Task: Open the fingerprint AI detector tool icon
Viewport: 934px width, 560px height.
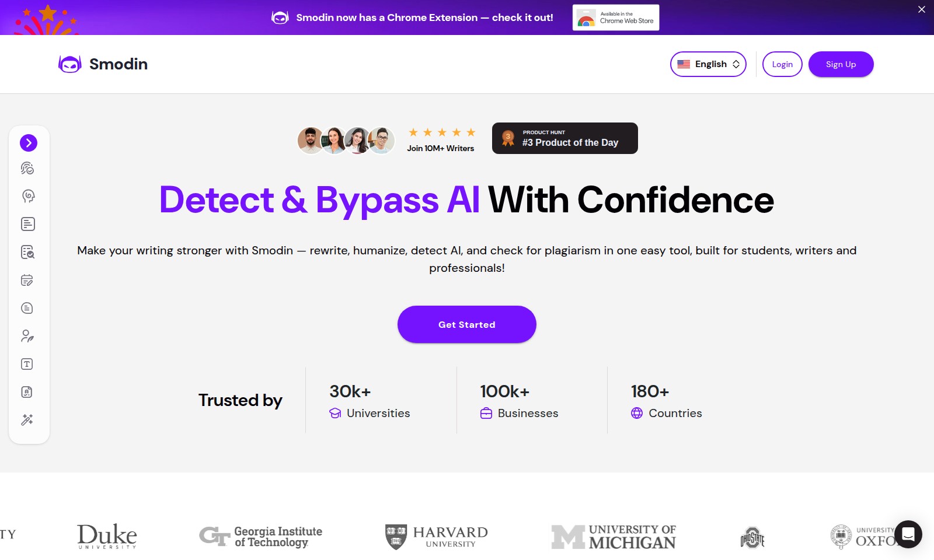Action: [27, 169]
